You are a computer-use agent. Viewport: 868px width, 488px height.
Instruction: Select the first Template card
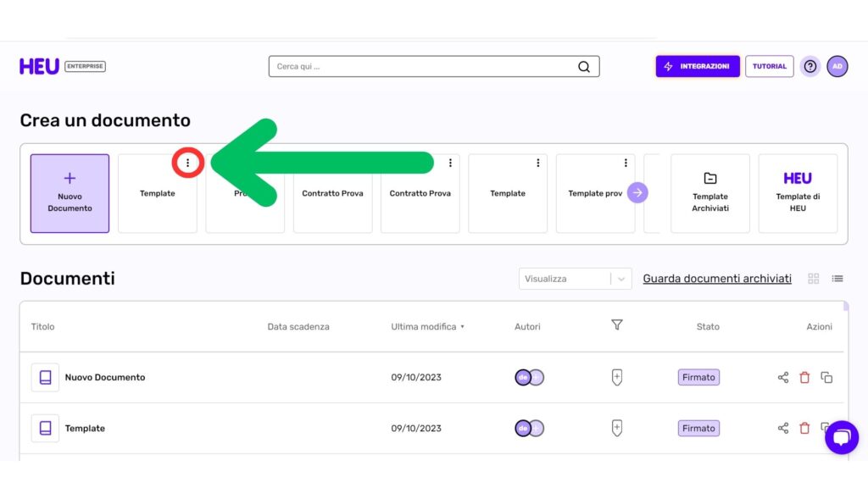coord(157,193)
